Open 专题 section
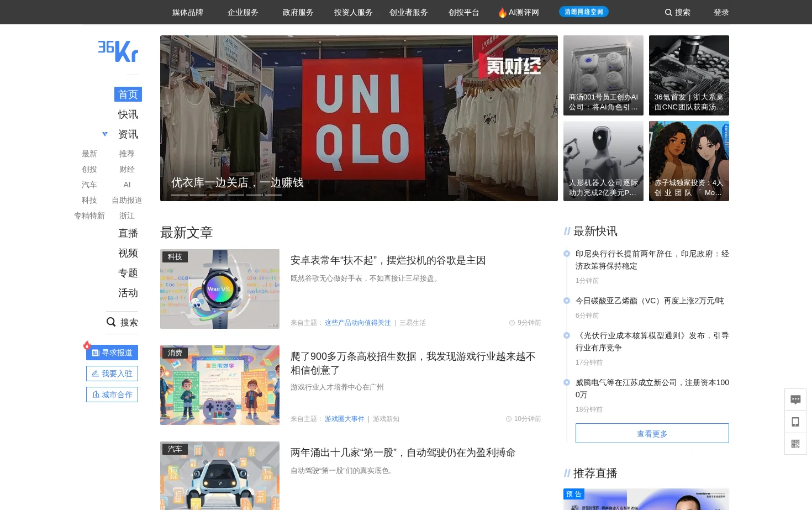 click(x=128, y=273)
